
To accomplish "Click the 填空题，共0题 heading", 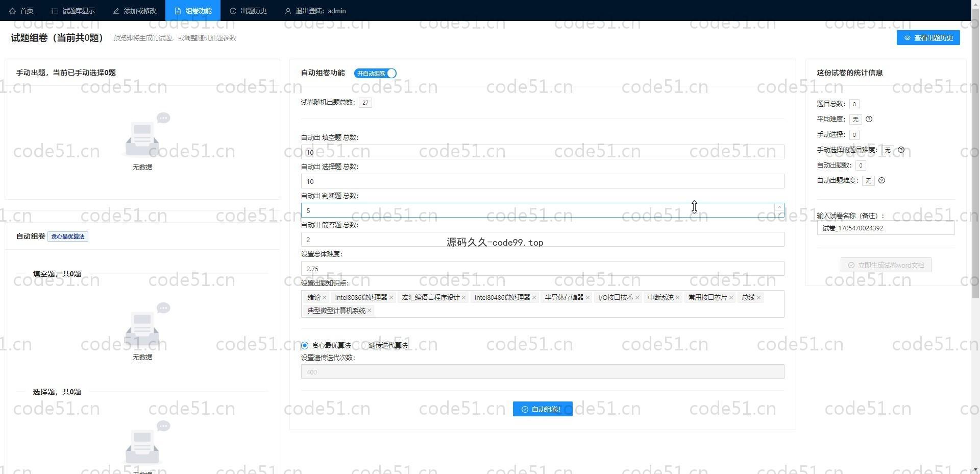I will (57, 274).
